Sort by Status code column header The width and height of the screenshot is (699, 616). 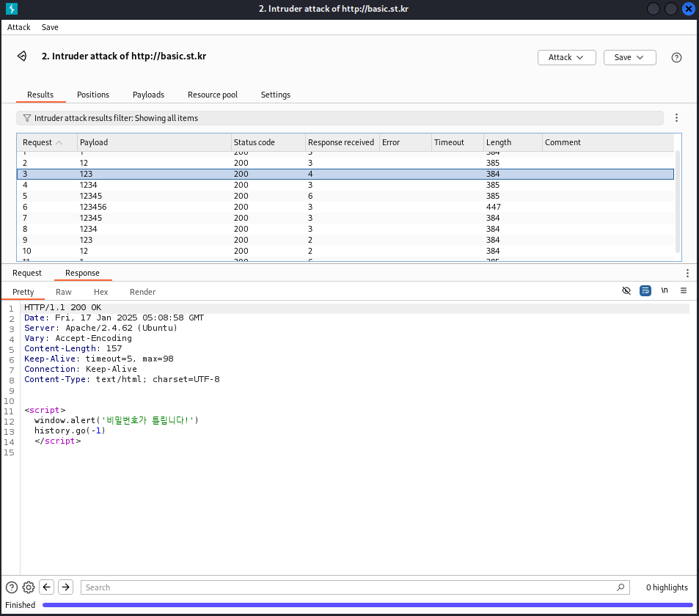[268, 143]
